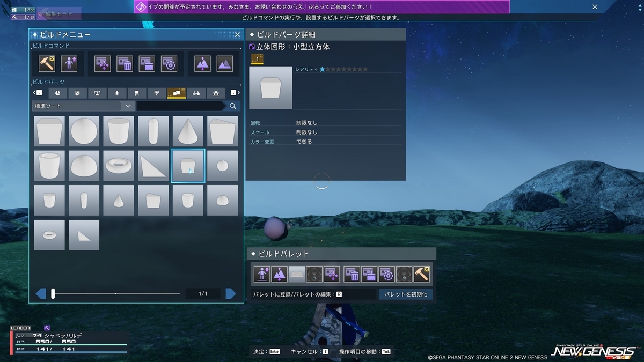The image size is (644, 362).
Task: Select empty palette slot number 9
Action: pyautogui.click(x=404, y=275)
